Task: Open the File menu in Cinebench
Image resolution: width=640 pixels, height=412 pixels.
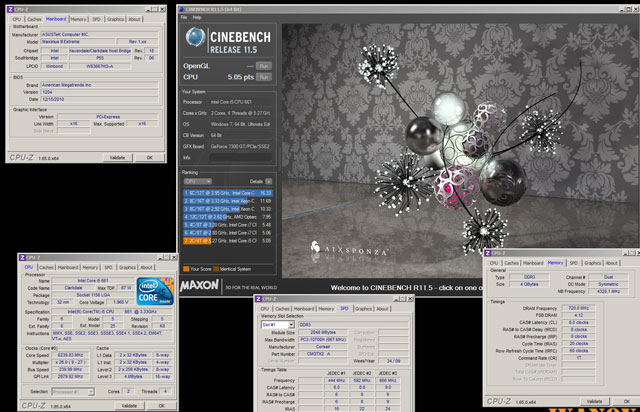Action: pos(184,17)
